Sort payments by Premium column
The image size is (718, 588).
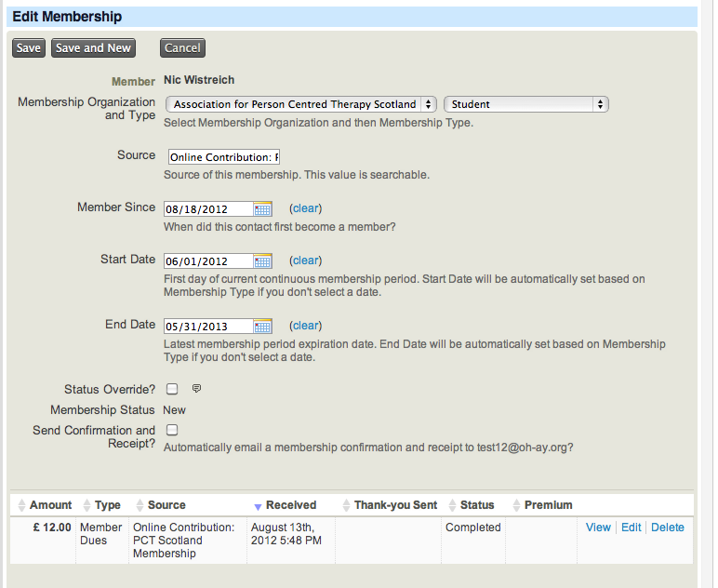click(548, 505)
